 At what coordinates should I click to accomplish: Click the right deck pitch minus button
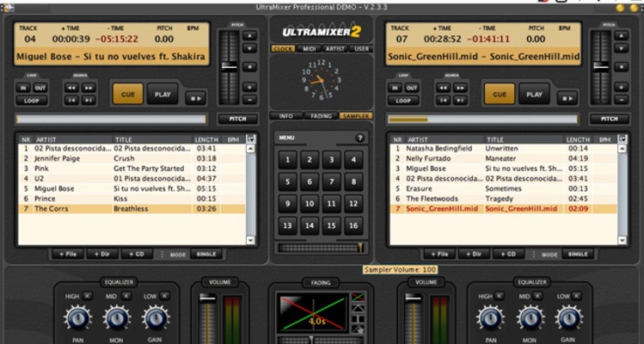(621, 100)
